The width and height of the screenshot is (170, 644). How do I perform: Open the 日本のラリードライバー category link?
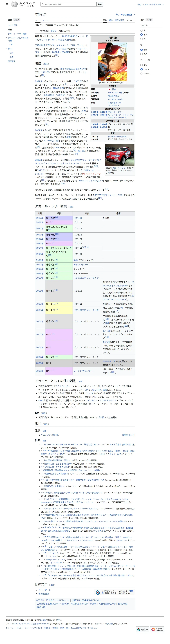[57, 600]
